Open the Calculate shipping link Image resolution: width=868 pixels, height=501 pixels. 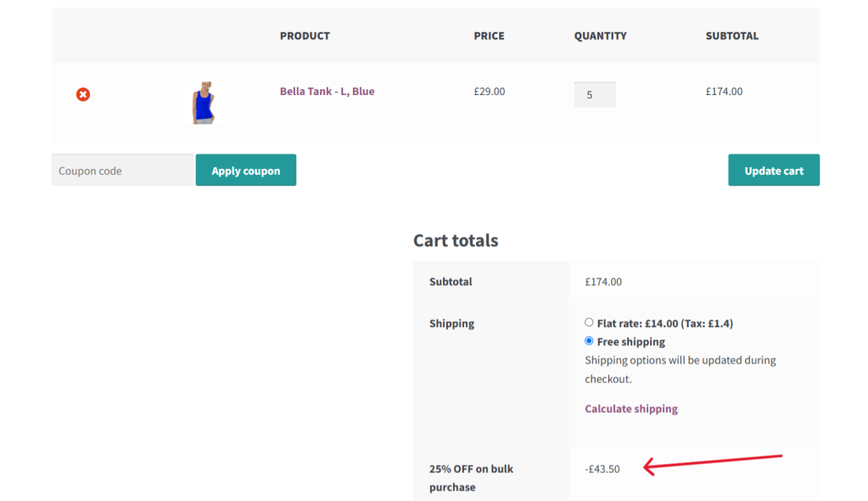coord(631,408)
